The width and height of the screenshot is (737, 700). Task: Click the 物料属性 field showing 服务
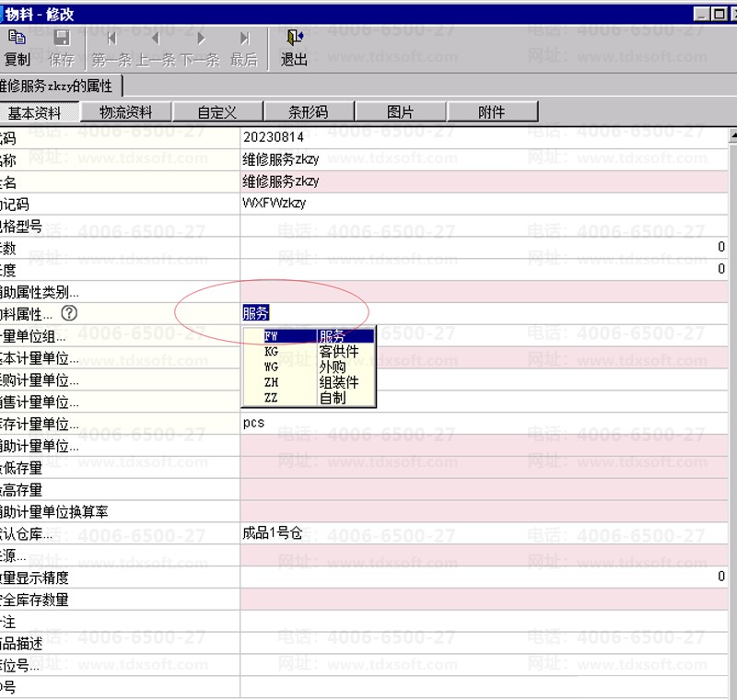(x=485, y=313)
